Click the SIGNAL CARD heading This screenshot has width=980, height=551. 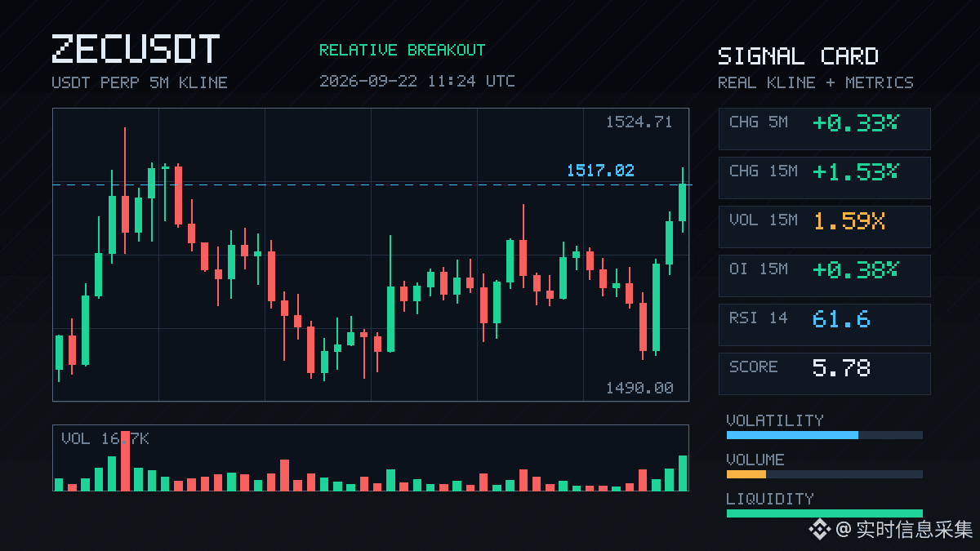click(798, 56)
